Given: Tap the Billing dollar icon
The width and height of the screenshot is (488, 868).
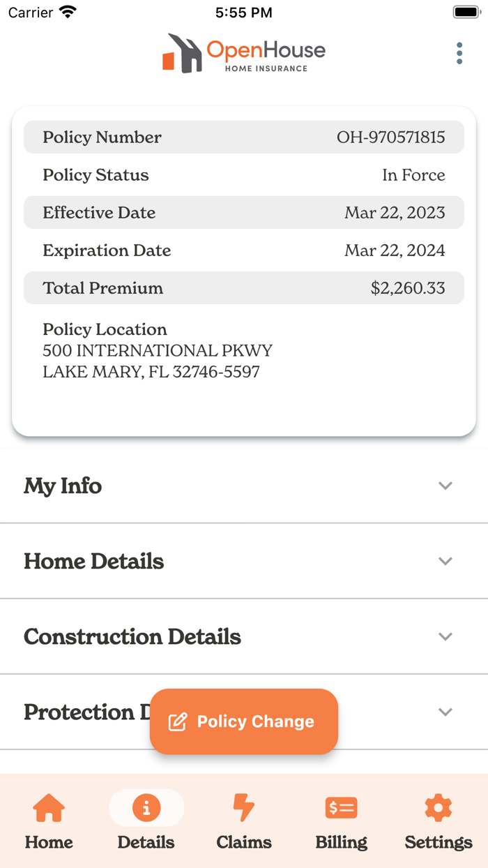Looking at the screenshot, I should (341, 807).
